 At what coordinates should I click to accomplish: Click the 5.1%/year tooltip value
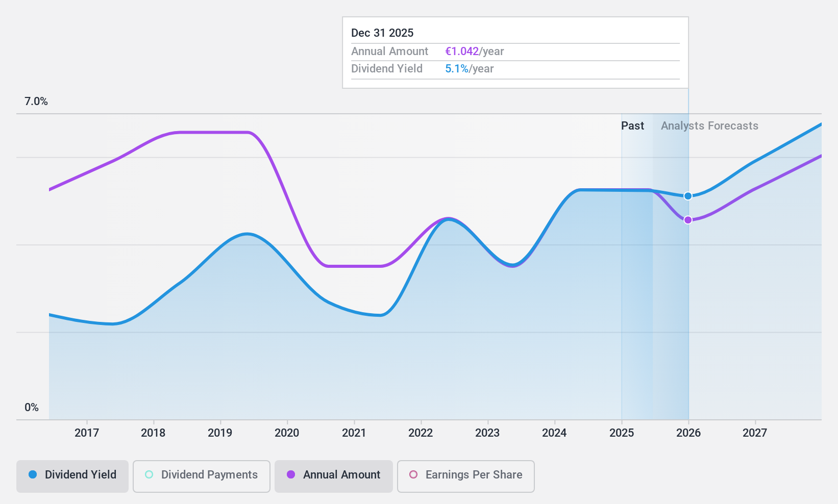point(470,69)
